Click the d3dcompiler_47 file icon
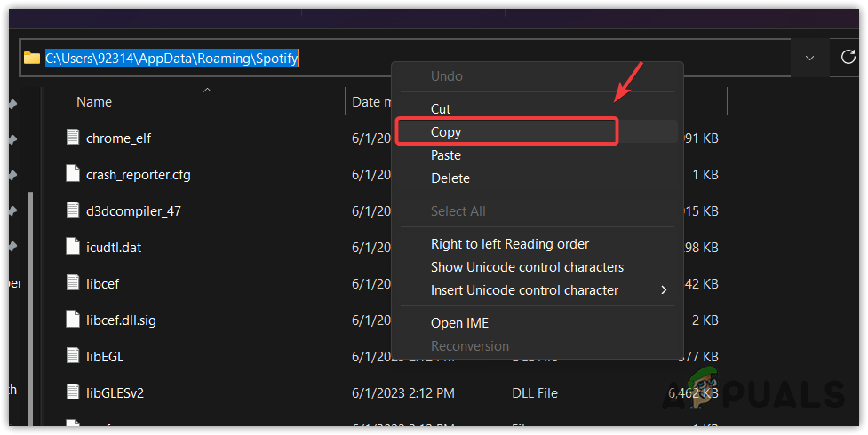This screenshot has width=868, height=435. point(73,210)
